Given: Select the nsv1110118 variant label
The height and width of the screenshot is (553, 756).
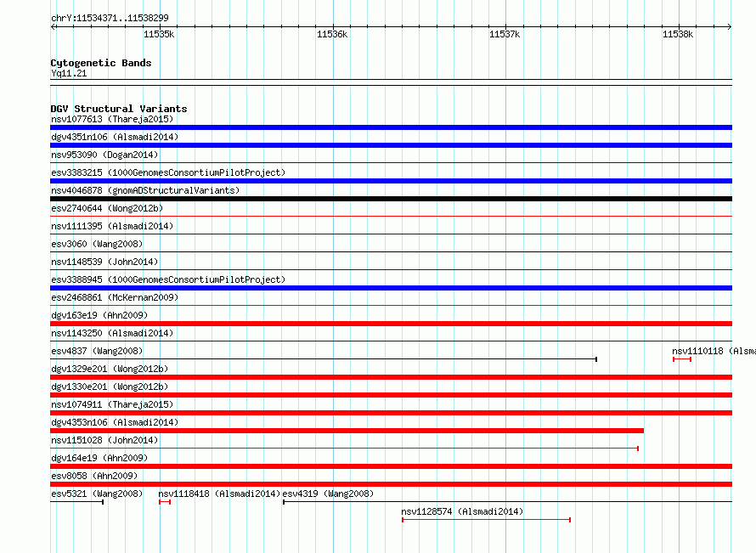Looking at the screenshot, I should [714, 351].
